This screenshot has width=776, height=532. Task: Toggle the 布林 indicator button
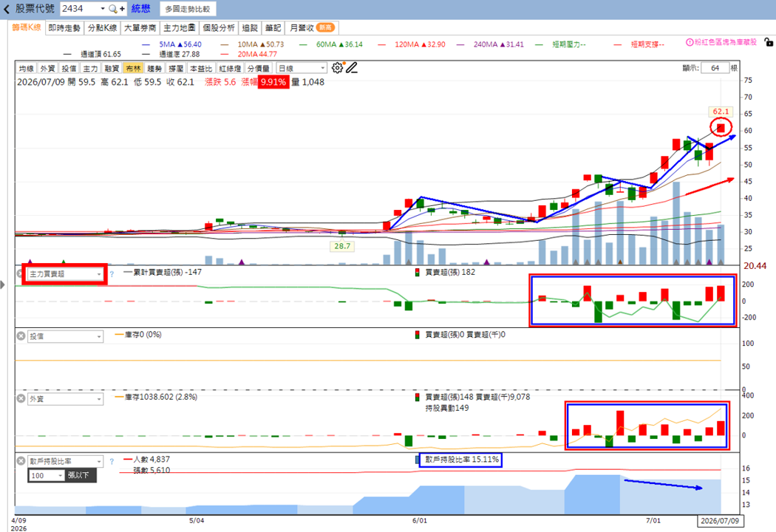(133, 68)
